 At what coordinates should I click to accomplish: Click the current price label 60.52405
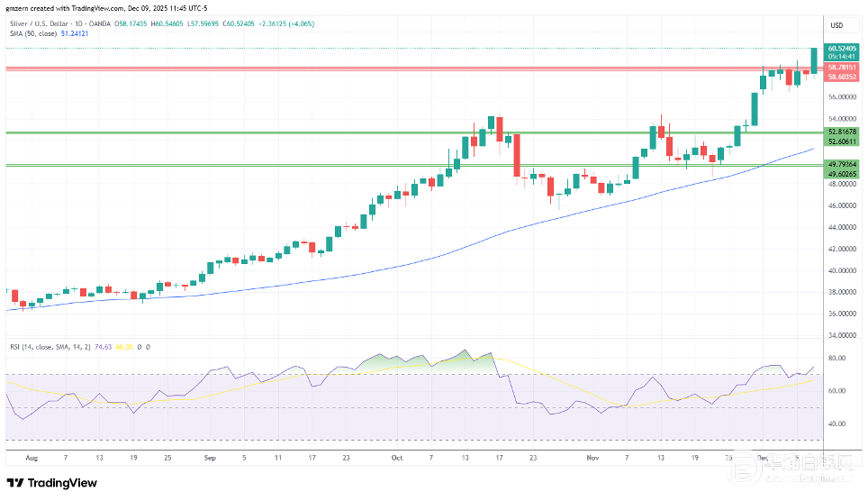click(842, 47)
